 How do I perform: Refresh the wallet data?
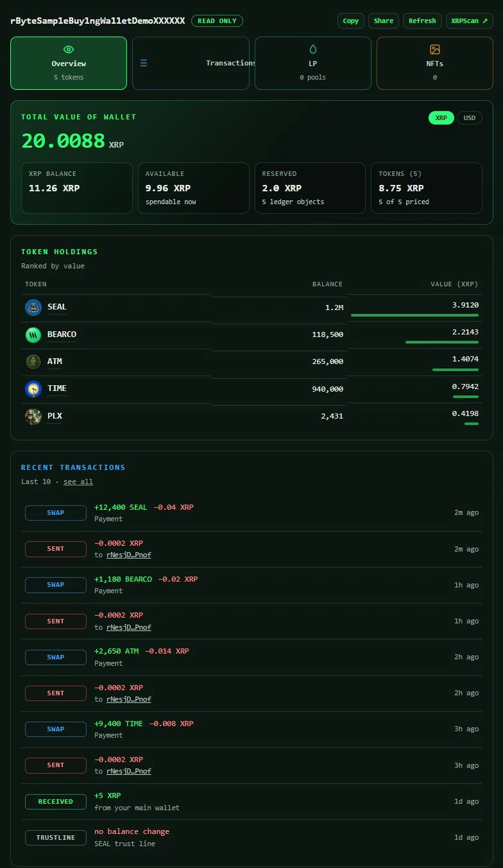pyautogui.click(x=422, y=21)
